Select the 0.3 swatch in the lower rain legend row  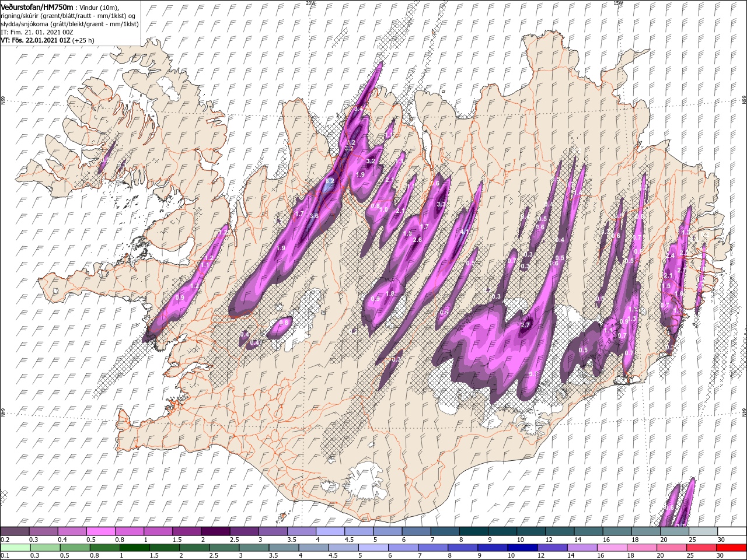click(45, 548)
